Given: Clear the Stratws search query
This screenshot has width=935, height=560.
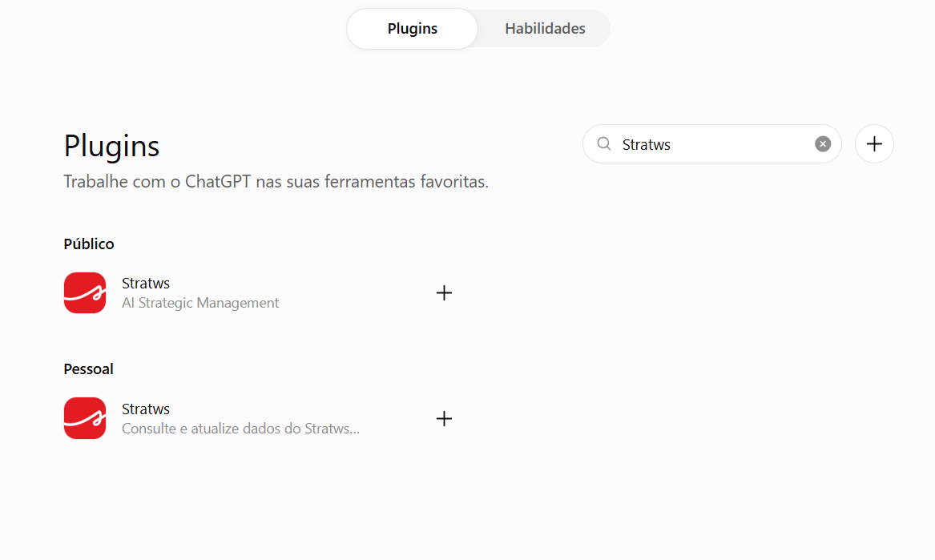Looking at the screenshot, I should [x=822, y=143].
